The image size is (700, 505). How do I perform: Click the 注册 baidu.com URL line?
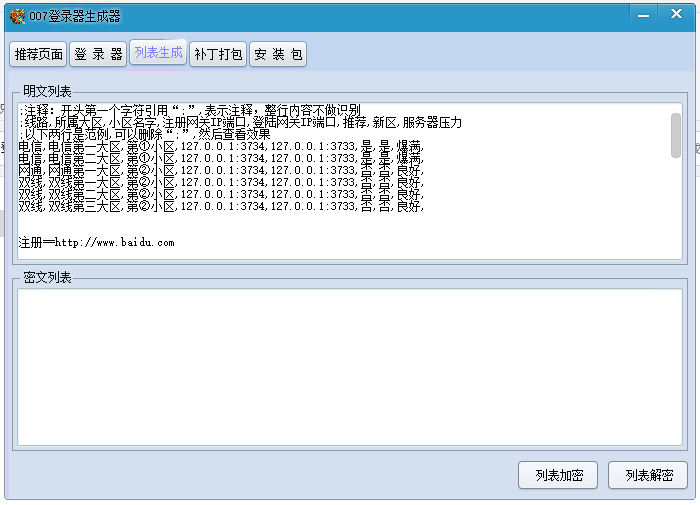(97, 243)
